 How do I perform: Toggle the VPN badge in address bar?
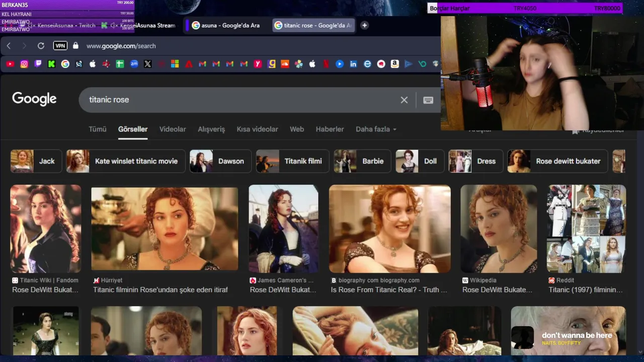point(60,46)
